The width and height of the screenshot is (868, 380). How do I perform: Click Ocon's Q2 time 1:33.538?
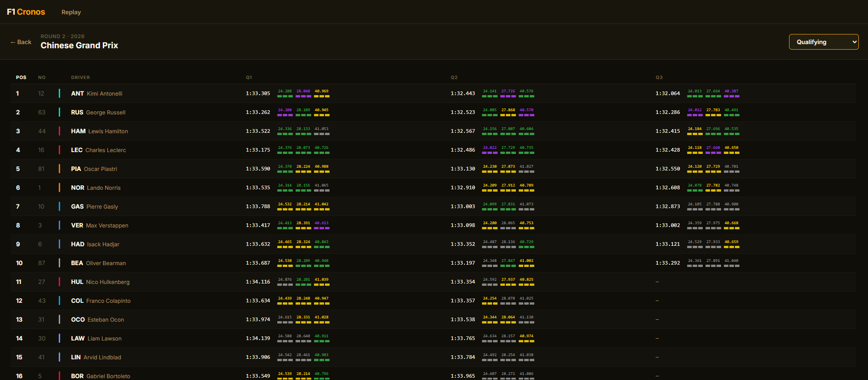tap(463, 319)
